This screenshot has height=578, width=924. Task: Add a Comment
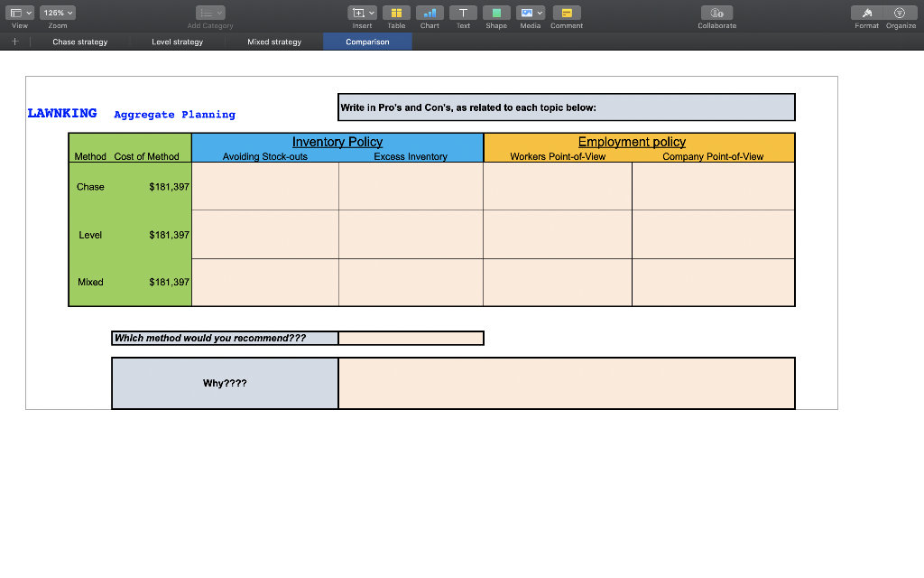[x=567, y=13]
